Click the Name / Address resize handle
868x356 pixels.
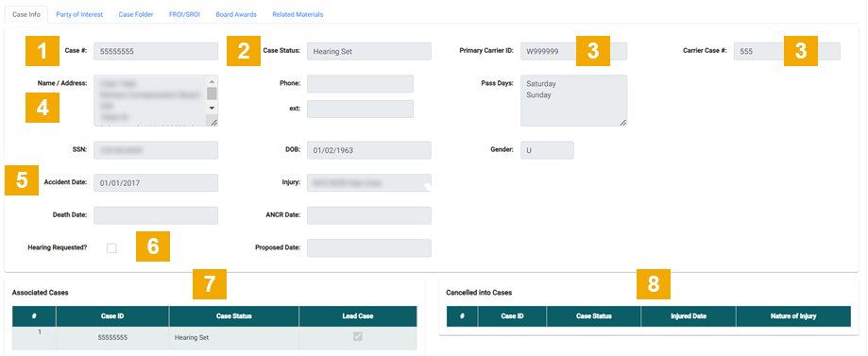coord(213,122)
